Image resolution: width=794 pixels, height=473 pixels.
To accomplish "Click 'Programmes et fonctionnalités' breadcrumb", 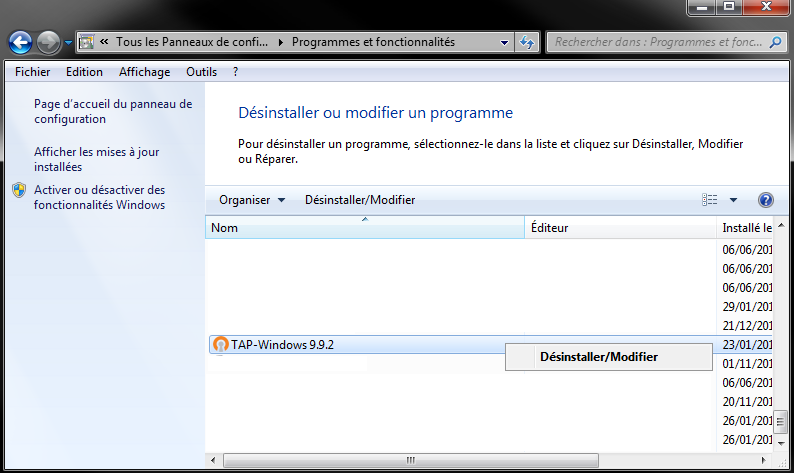I will click(x=373, y=42).
